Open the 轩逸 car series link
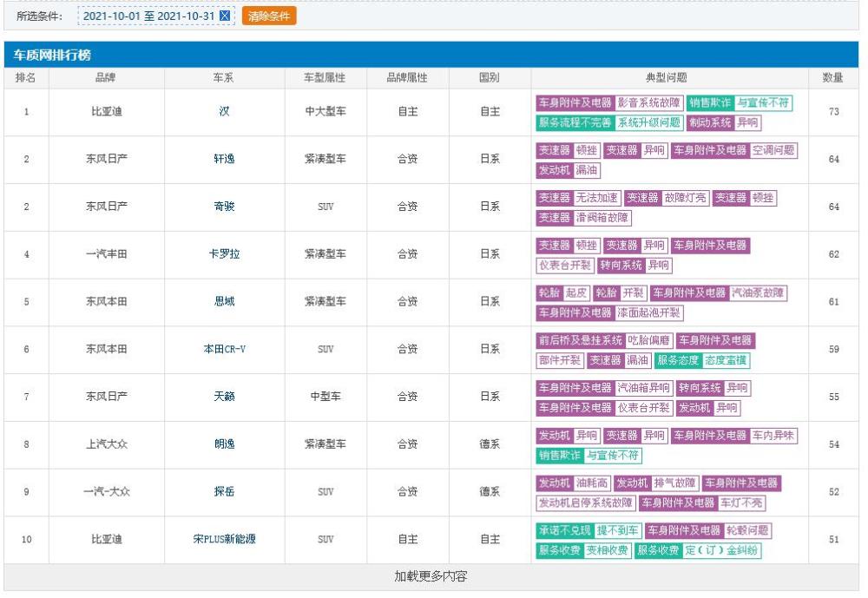The width and height of the screenshot is (868, 598). [224, 159]
